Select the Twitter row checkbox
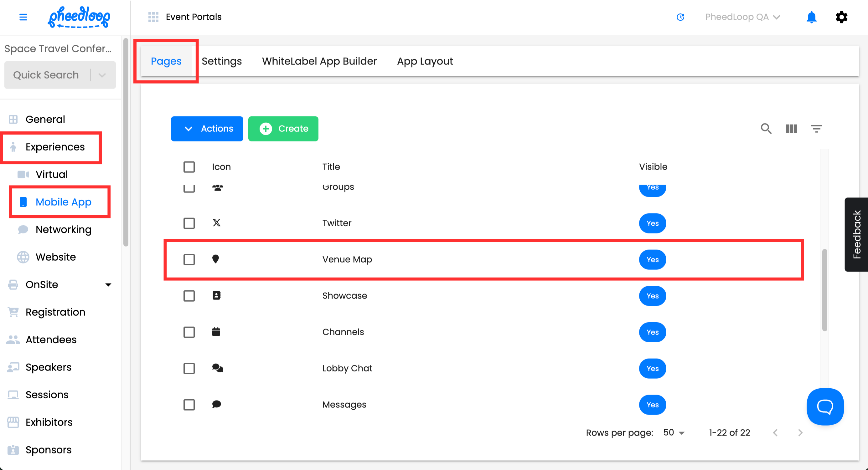 (x=189, y=223)
